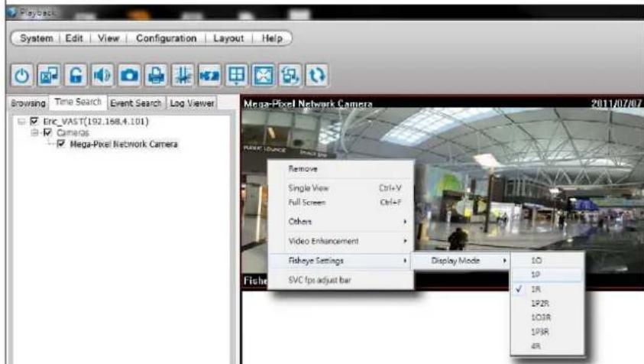
Task: Choose Single View in the context menu
Action: [341, 188]
